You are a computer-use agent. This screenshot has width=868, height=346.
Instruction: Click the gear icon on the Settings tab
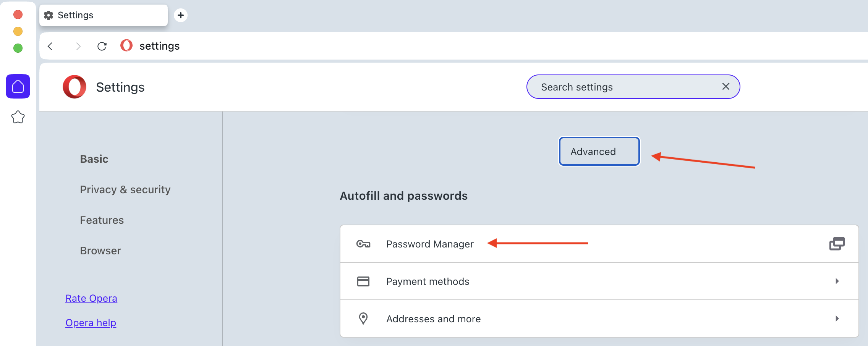click(49, 15)
